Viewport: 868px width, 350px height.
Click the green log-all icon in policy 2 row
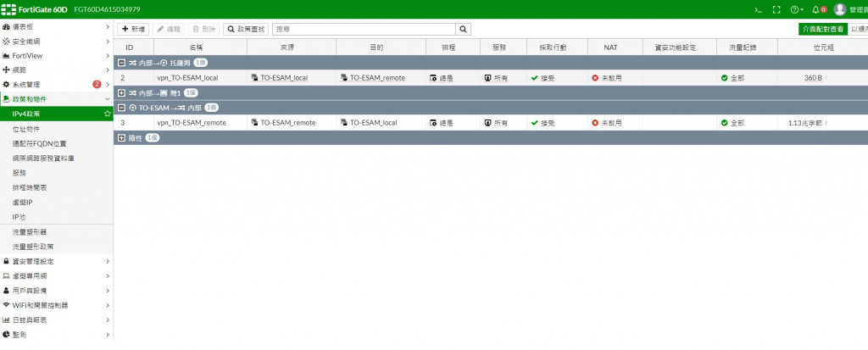point(725,78)
